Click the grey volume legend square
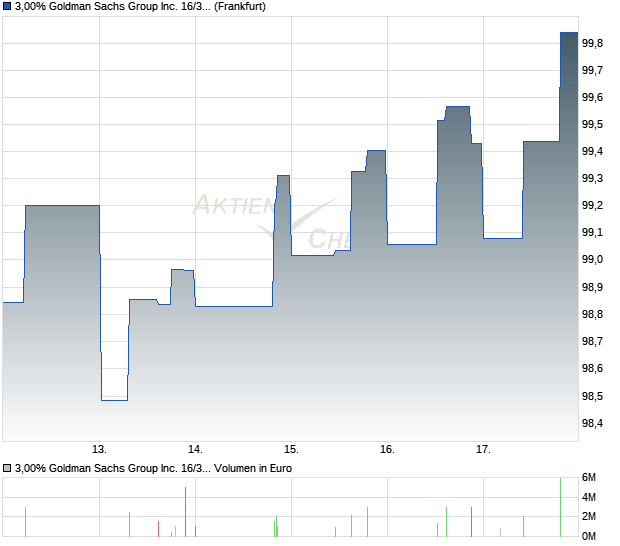The image size is (620, 546). click(x=7, y=468)
